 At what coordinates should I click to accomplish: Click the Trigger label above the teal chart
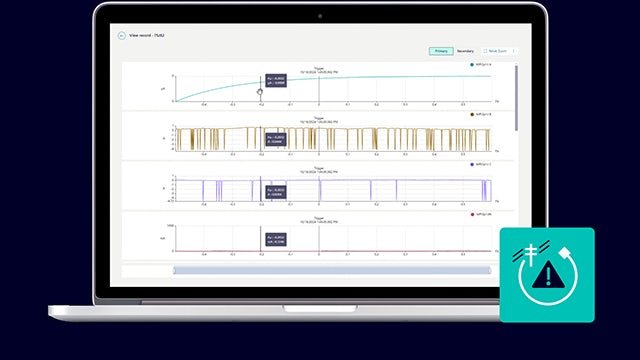[319, 69]
